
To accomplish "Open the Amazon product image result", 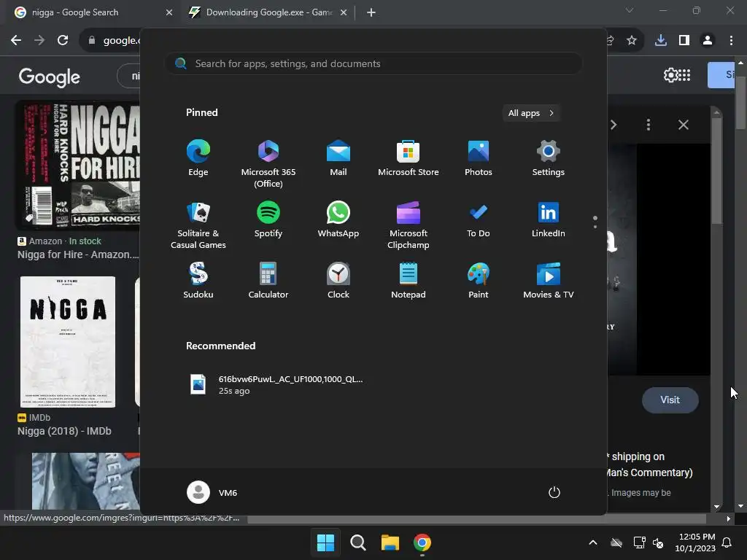I will (x=79, y=166).
